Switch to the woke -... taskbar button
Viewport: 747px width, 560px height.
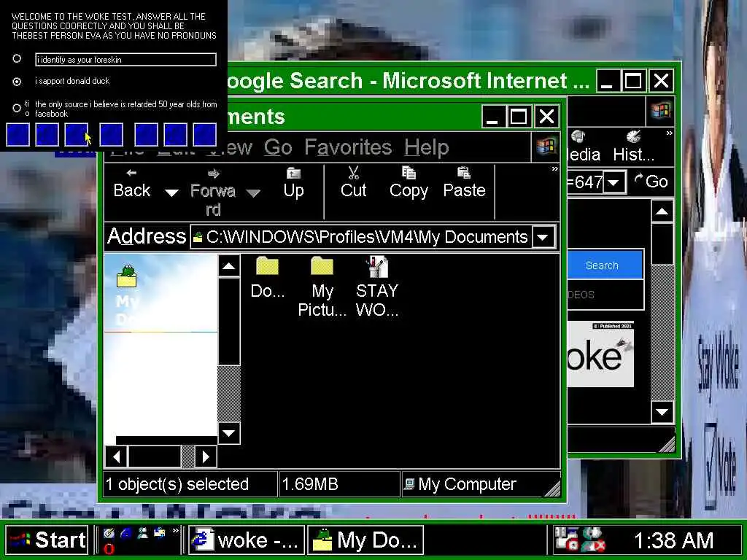pyautogui.click(x=247, y=540)
